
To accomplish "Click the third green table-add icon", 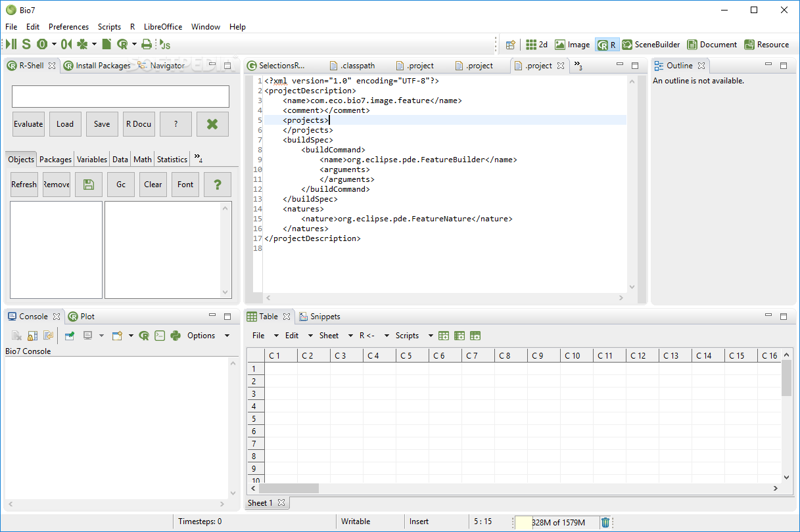I will [475, 336].
